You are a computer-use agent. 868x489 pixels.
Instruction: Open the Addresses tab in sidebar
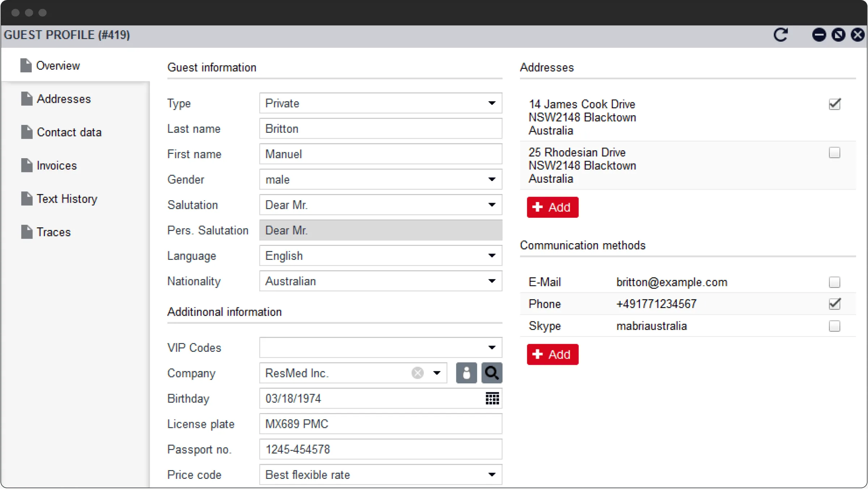pyautogui.click(x=63, y=99)
